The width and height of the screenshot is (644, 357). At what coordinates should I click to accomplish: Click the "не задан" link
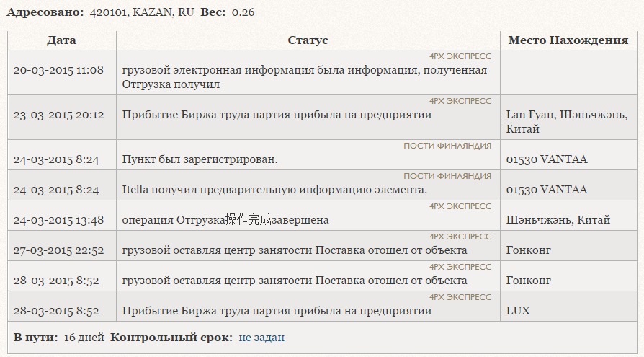click(x=261, y=338)
